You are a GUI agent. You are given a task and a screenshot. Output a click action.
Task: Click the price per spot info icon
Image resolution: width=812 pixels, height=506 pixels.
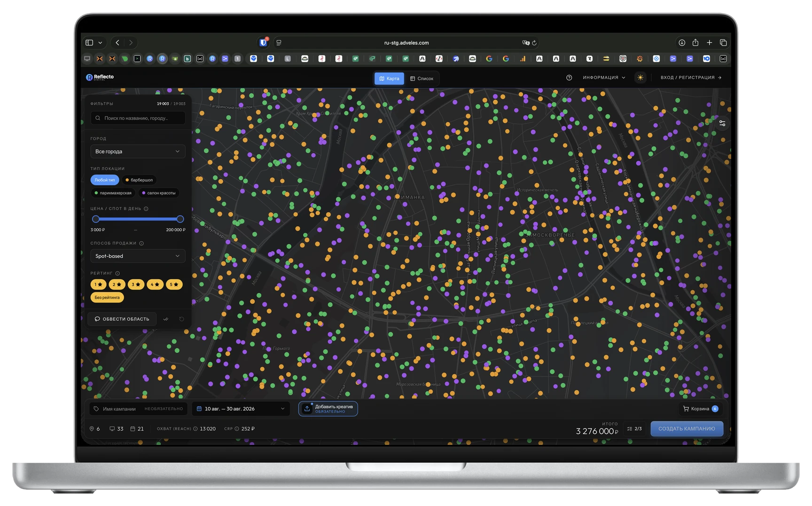coord(146,209)
